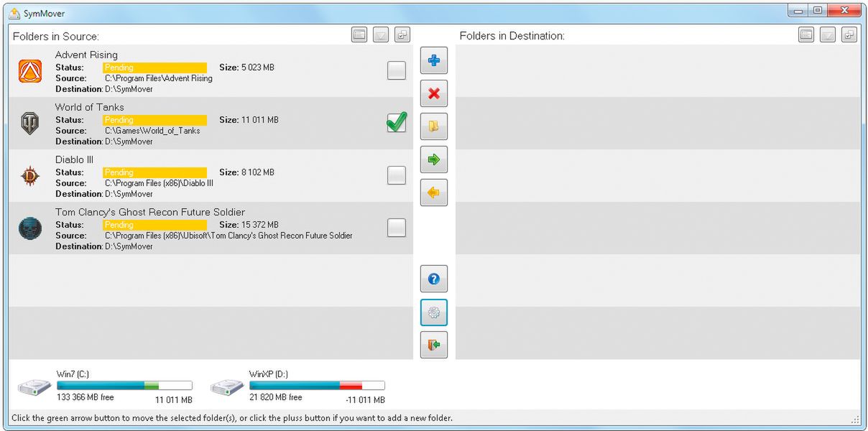Click the Pending status bar for Diablo III
Screen dimensions: 868x431
[x=154, y=172]
